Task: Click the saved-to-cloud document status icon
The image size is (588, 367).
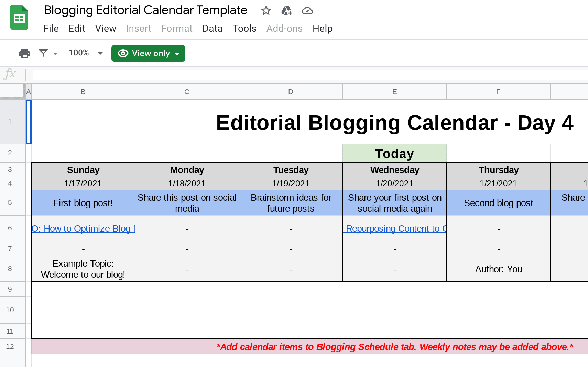Action: click(307, 11)
